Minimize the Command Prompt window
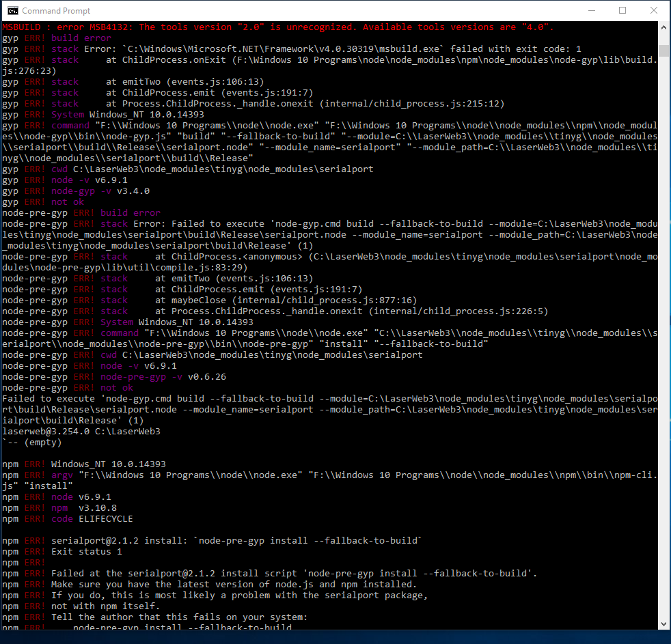 [592, 11]
